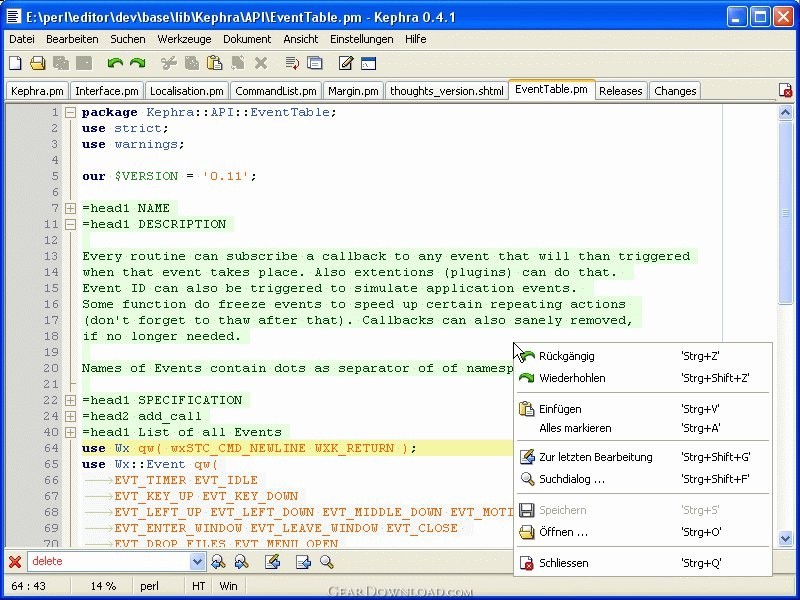Find previous match with the left-arrow magnifier
The height and width of the screenshot is (600, 800).
[218, 562]
